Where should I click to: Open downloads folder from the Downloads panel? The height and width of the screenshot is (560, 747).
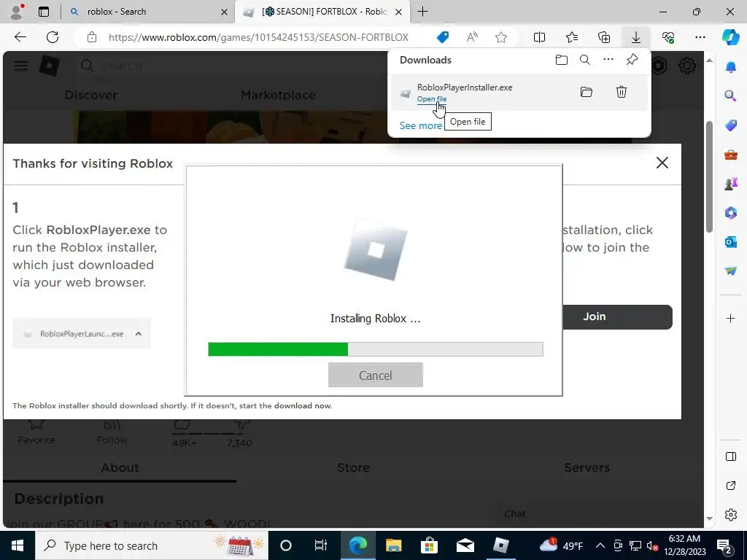(562, 60)
